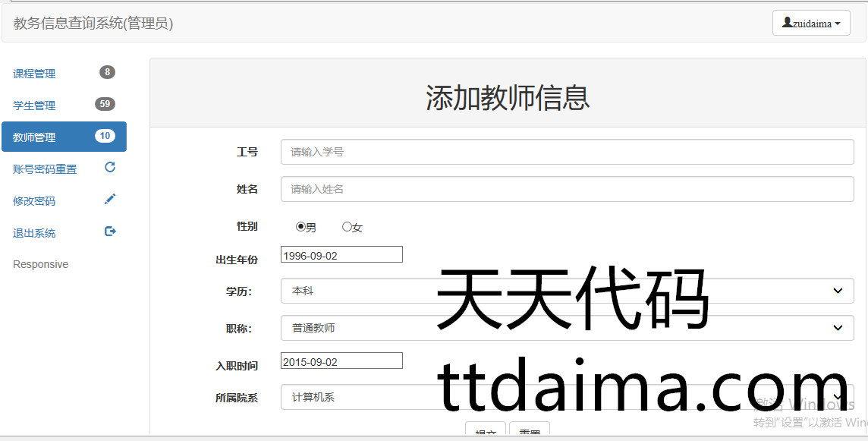868x441 pixels.
Task: Click the teacher count badge showing 10
Action: (x=105, y=136)
